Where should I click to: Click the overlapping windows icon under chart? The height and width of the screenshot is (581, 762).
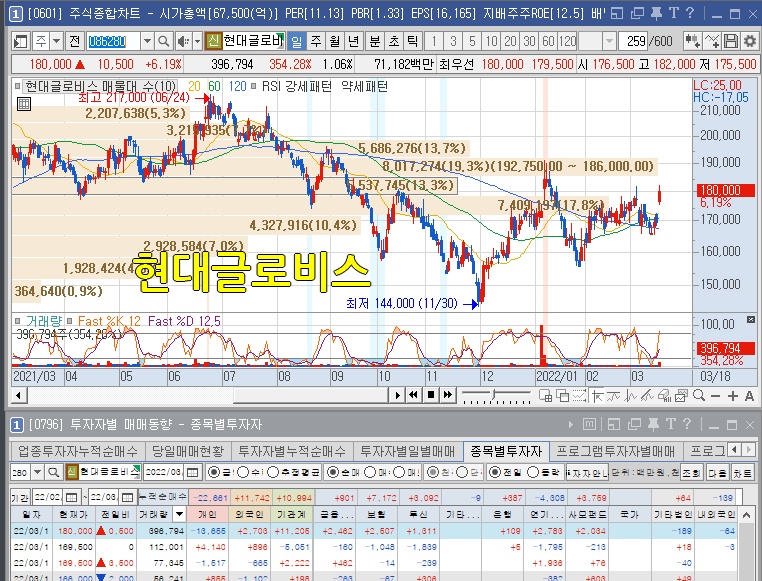pos(562,396)
